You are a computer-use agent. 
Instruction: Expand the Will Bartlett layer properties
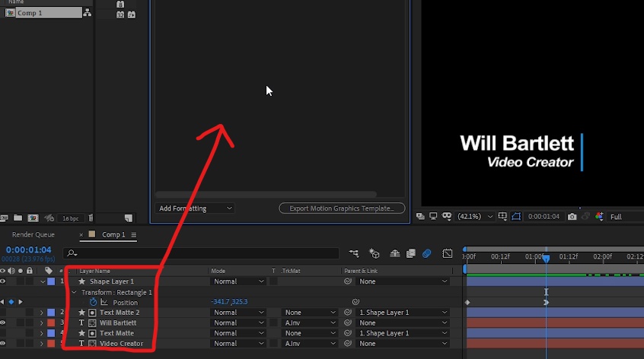[x=41, y=322]
